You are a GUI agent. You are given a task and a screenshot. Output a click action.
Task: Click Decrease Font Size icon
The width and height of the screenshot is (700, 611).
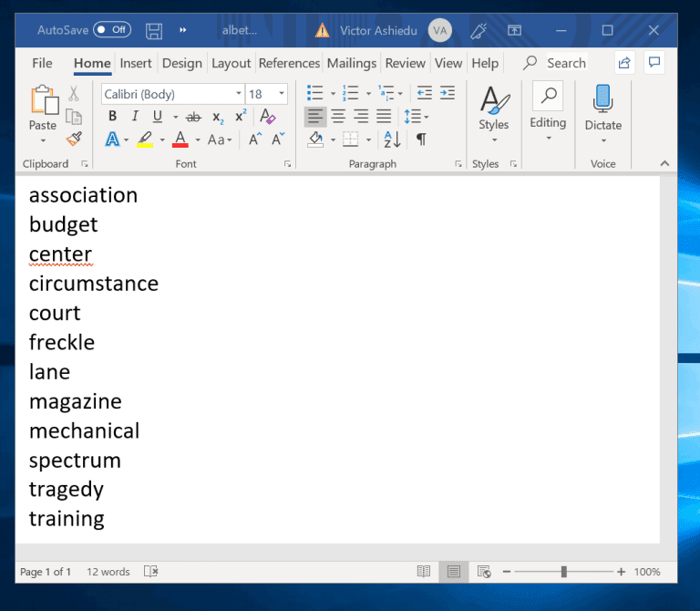click(x=278, y=140)
